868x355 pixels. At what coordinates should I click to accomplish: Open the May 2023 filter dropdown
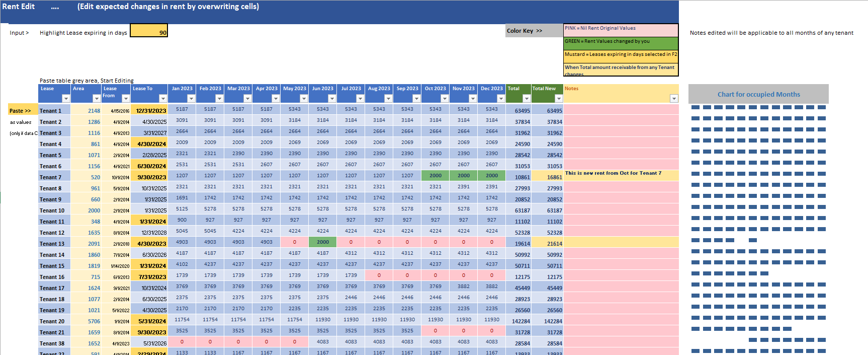pyautogui.click(x=304, y=99)
